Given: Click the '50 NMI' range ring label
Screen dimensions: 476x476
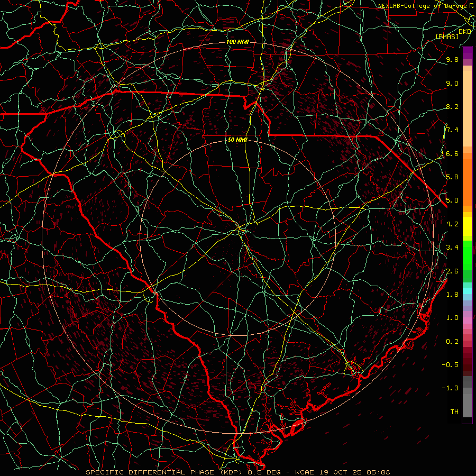Looking at the screenshot, I should point(237,140).
